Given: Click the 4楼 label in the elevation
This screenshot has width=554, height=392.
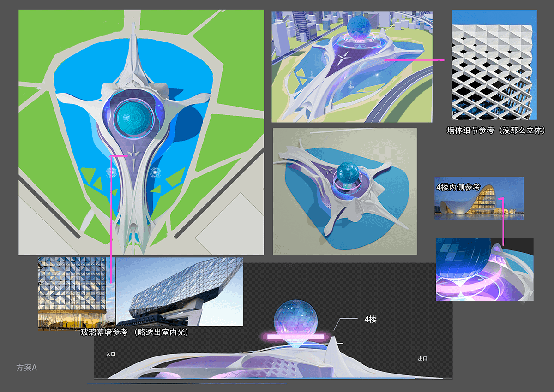Looking at the screenshot, I should click(370, 319).
